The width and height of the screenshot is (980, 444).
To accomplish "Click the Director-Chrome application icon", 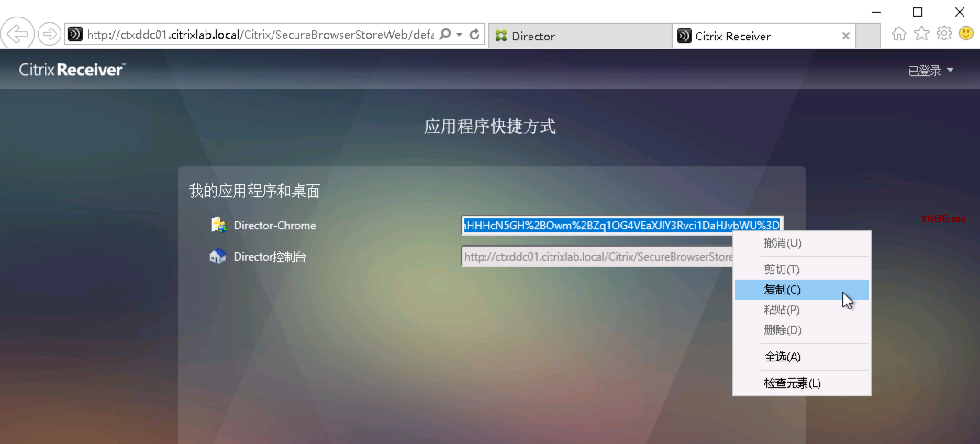I will (x=218, y=225).
